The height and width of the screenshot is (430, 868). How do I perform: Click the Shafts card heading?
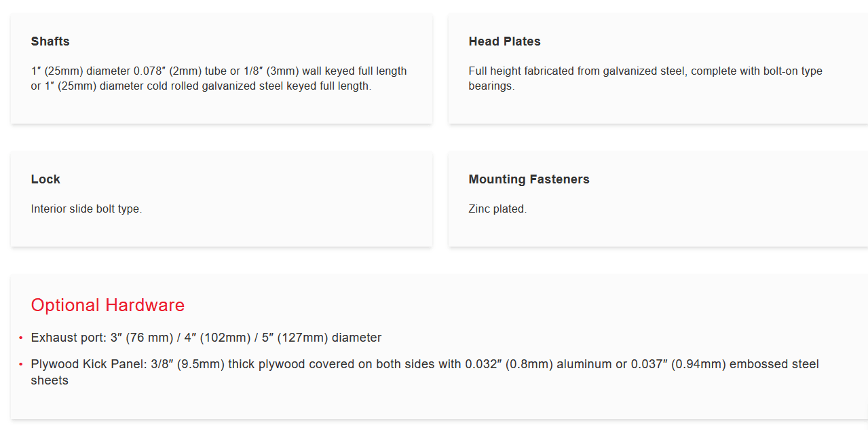click(x=50, y=41)
